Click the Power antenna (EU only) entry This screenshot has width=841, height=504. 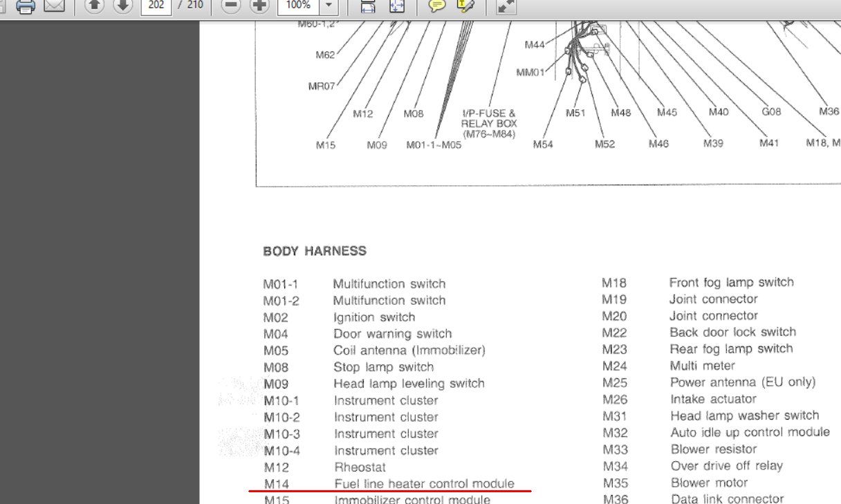(x=743, y=382)
